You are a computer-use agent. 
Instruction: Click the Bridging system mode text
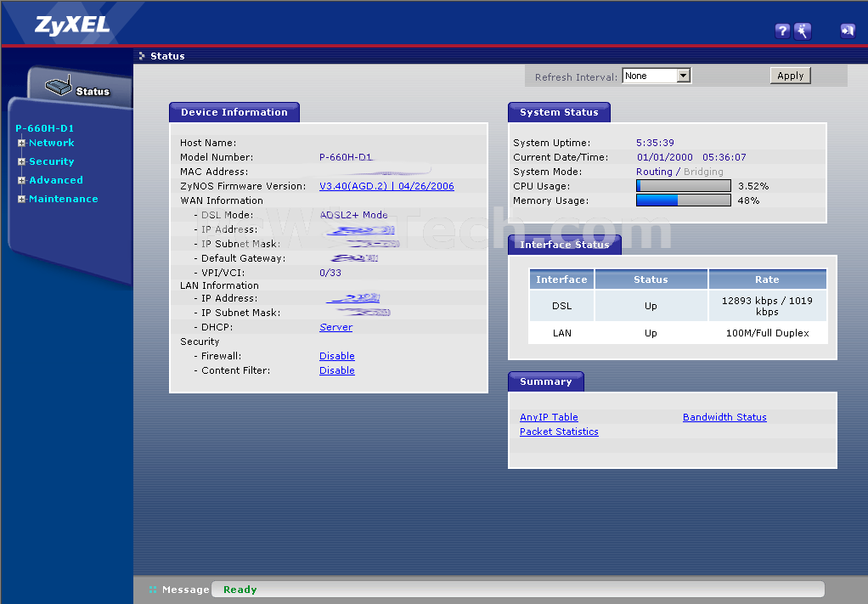(x=703, y=172)
